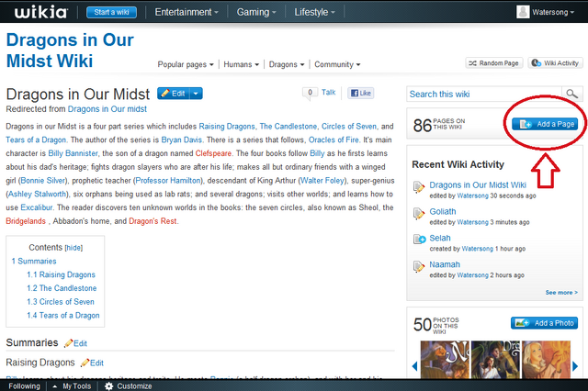The image size is (588, 391).
Task: Follow the Dragons in Our midst redirect link
Action: tap(107, 109)
